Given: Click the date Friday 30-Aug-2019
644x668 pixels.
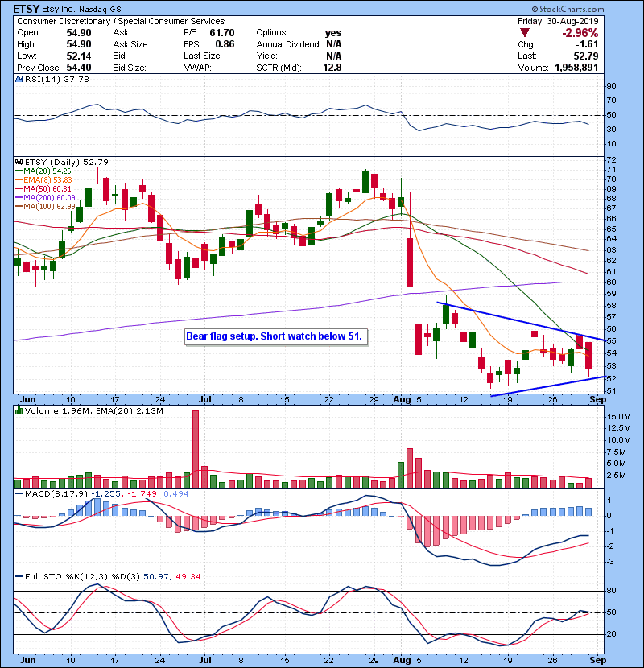Looking at the screenshot, I should pos(558,21).
